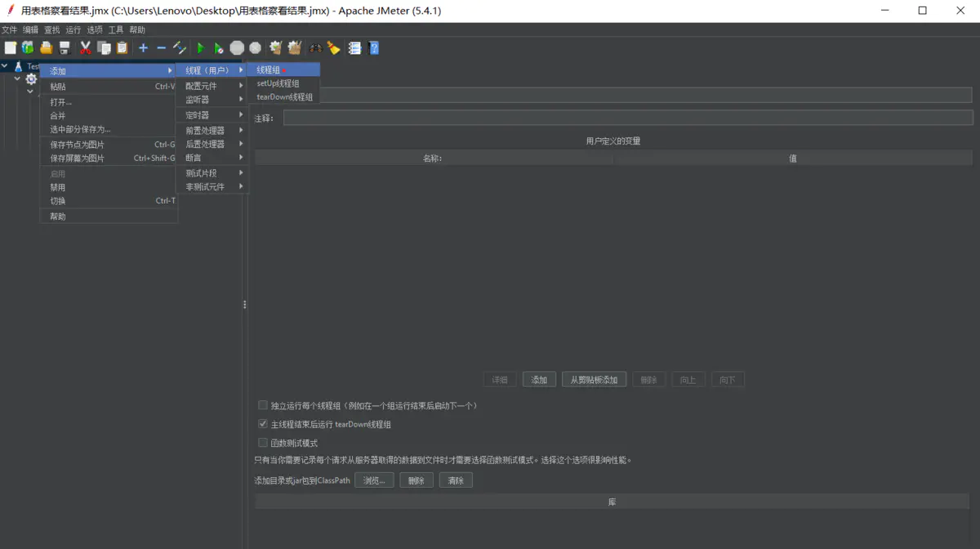Click the binoculars Search icon
Viewport: 980px width, 549px height.
coord(315,48)
